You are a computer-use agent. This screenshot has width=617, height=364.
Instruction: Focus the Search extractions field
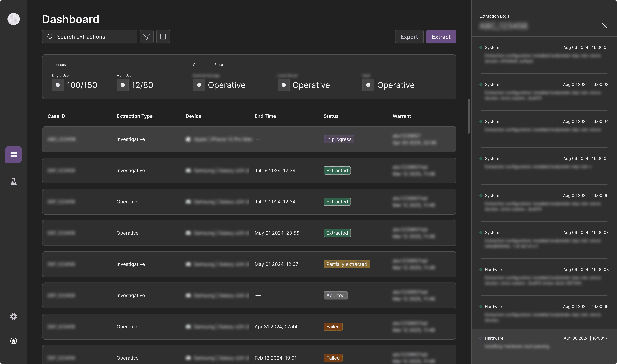coord(90,37)
